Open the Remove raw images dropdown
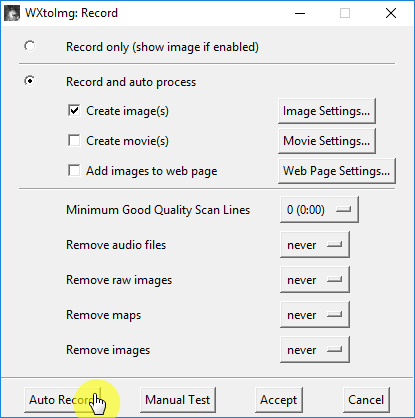415x418 pixels. [x=315, y=280]
